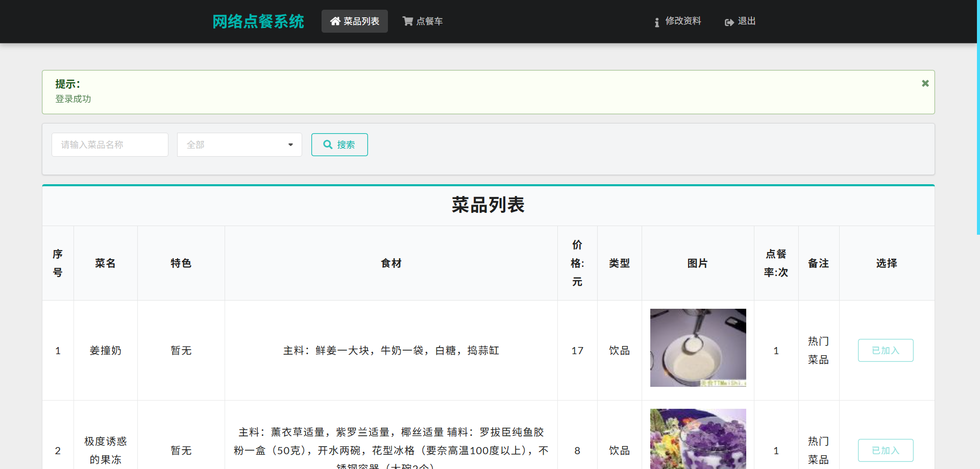Viewport: 980px width, 469px height.
Task: Click the 选择 column header
Action: click(x=887, y=263)
